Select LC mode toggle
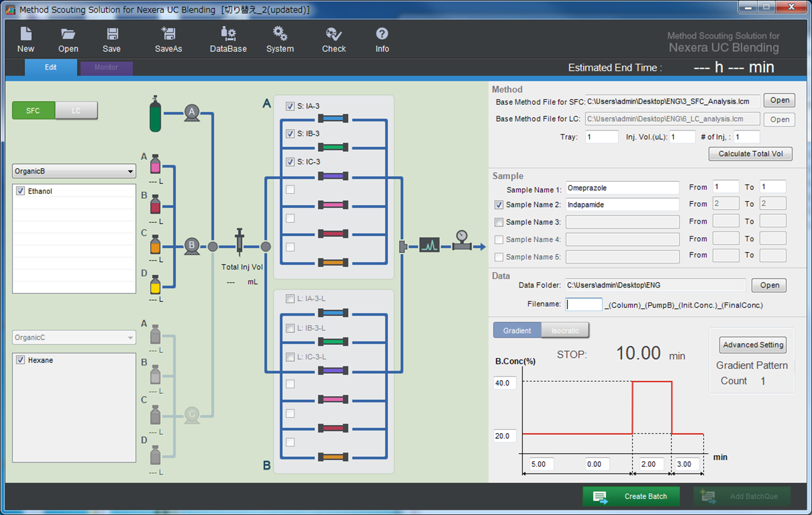Viewport: 812px width, 515px height. coord(76,111)
